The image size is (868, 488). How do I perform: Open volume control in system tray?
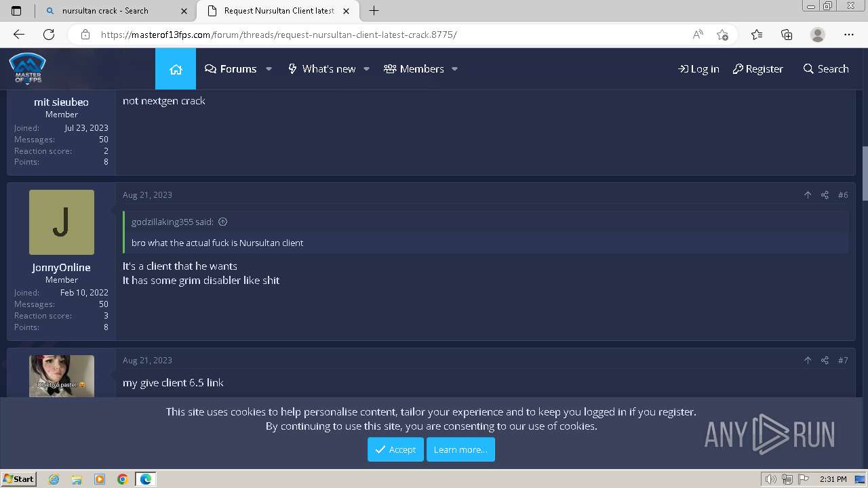point(771,479)
